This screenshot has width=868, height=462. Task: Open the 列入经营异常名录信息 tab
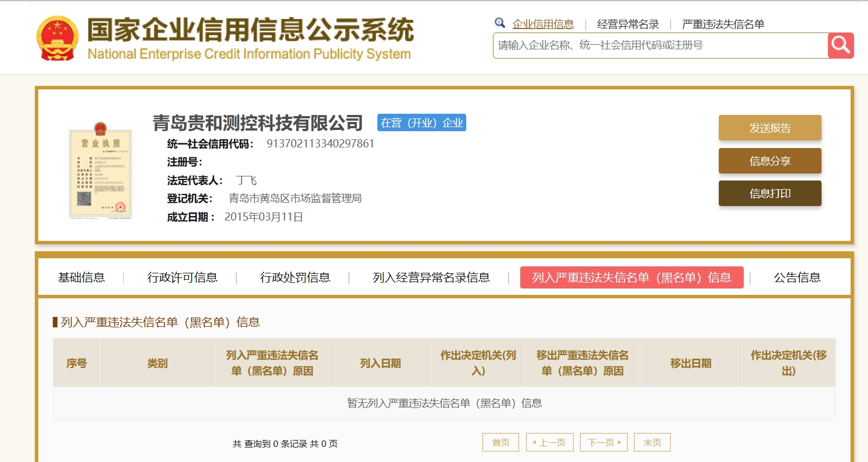coord(431,277)
